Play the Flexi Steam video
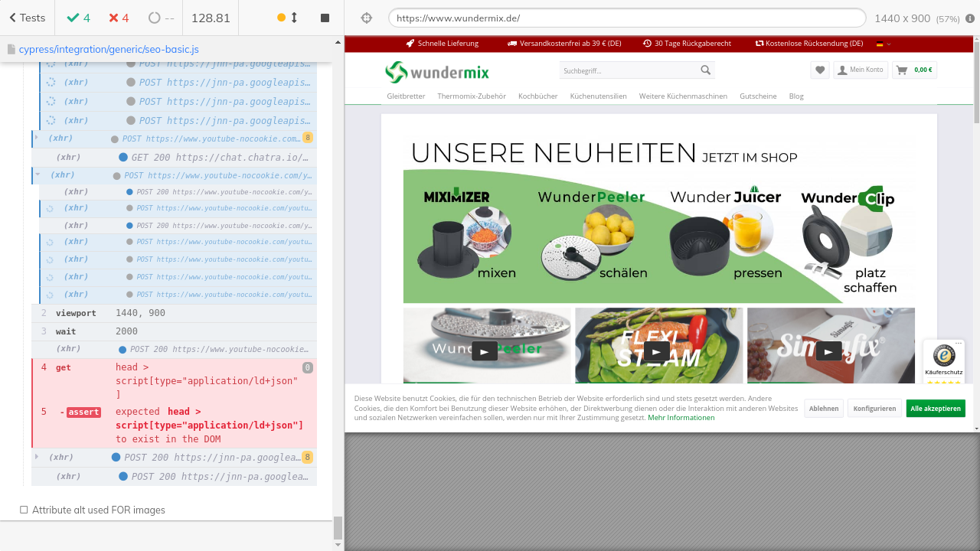The width and height of the screenshot is (980, 551). (656, 350)
